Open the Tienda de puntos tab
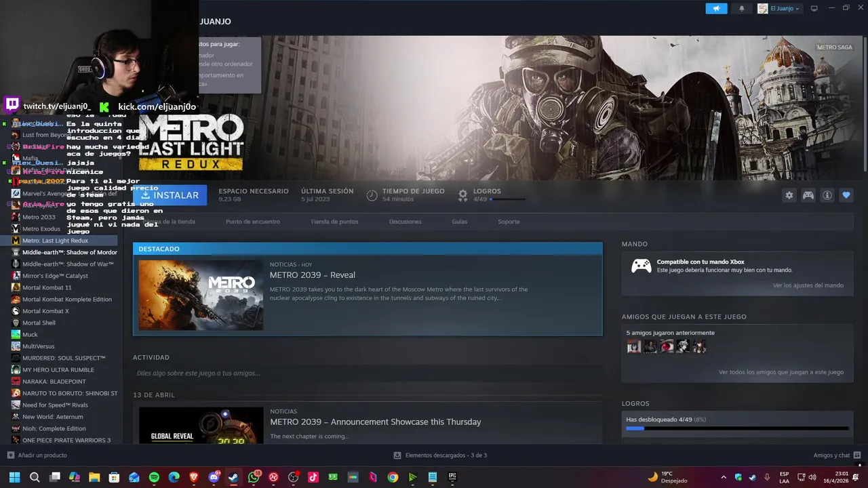This screenshot has width=868, height=488. [x=334, y=222]
